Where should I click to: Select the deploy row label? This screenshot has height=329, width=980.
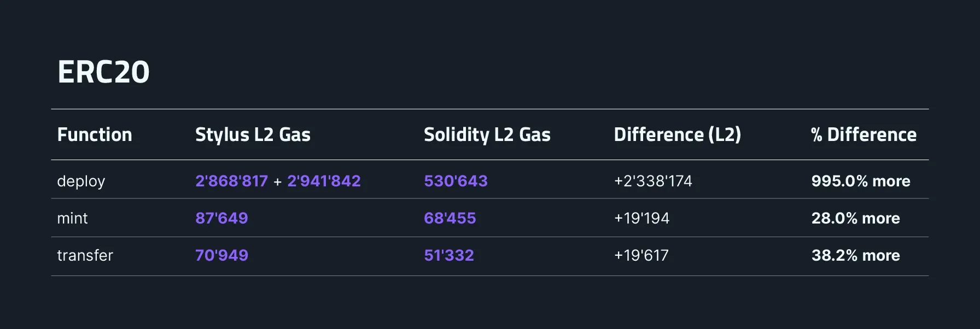click(81, 181)
